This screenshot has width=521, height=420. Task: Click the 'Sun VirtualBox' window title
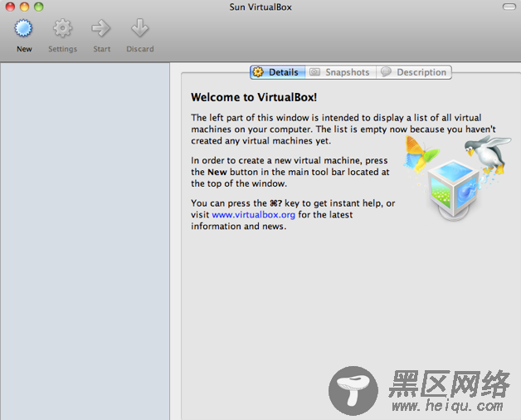260,7
